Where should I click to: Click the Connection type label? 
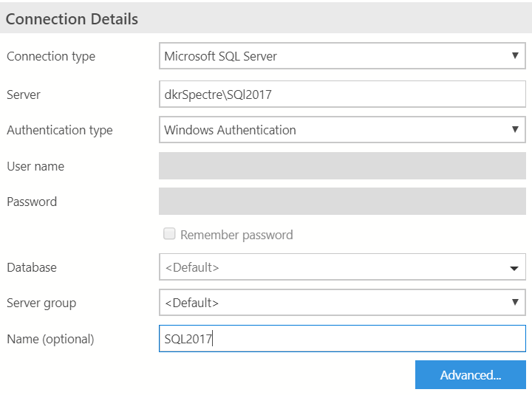[51, 56]
